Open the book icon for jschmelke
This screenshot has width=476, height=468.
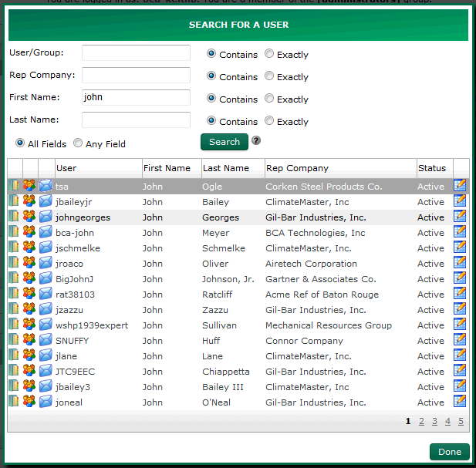pyautogui.click(x=14, y=247)
